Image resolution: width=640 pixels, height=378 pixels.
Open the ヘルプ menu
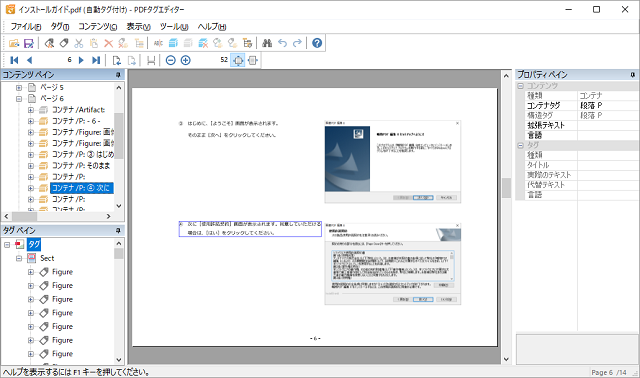coord(212,27)
